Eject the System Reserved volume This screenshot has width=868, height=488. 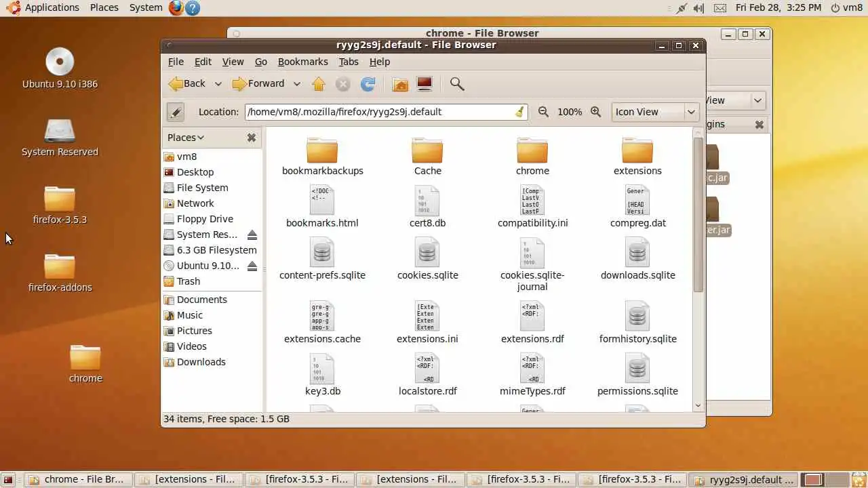coord(252,235)
